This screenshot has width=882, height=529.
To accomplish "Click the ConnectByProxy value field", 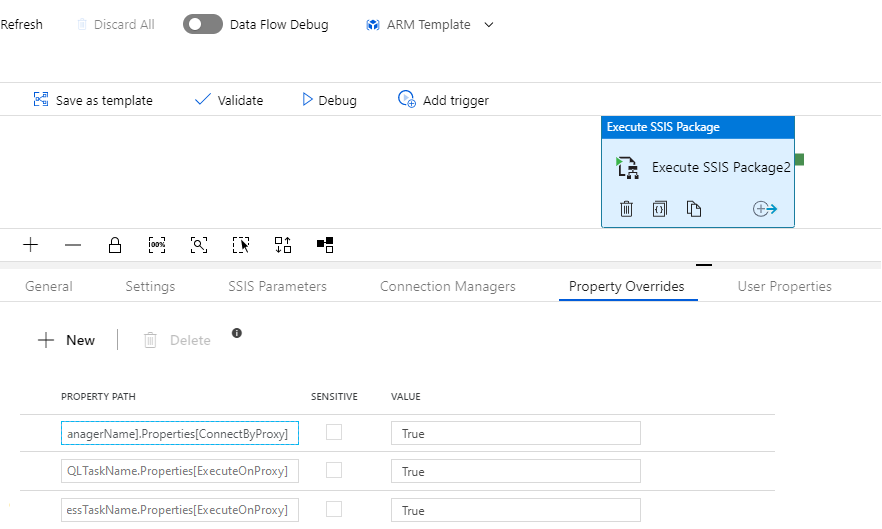I will tap(515, 433).
